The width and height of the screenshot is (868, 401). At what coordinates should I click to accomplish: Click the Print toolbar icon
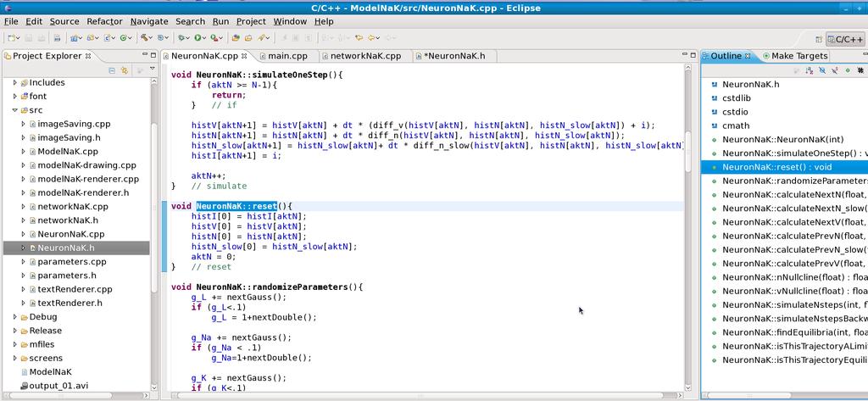[x=57, y=37]
